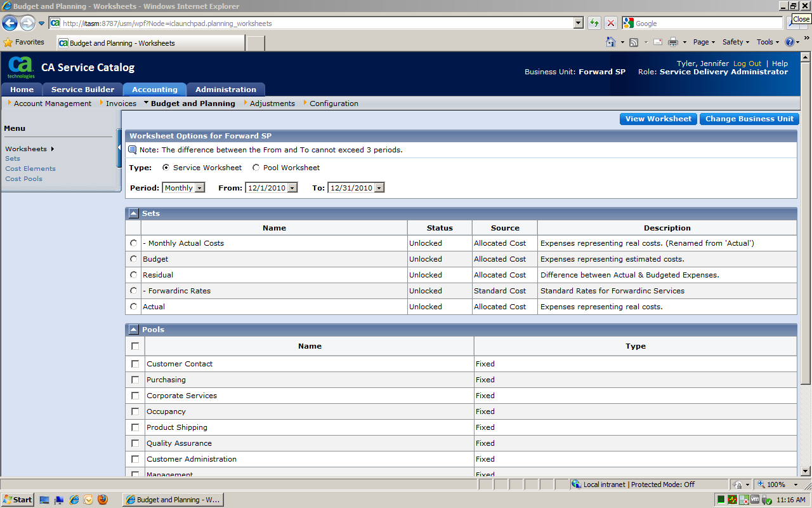Viewport: 812px width, 508px height.
Task: Select the Residual set radio button
Action: (133, 275)
